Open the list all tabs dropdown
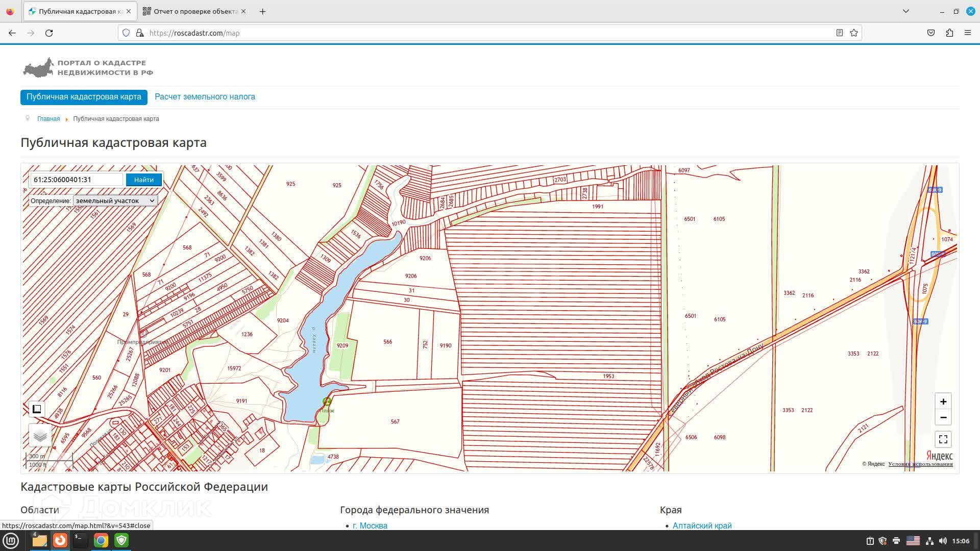980x551 pixels. (906, 11)
